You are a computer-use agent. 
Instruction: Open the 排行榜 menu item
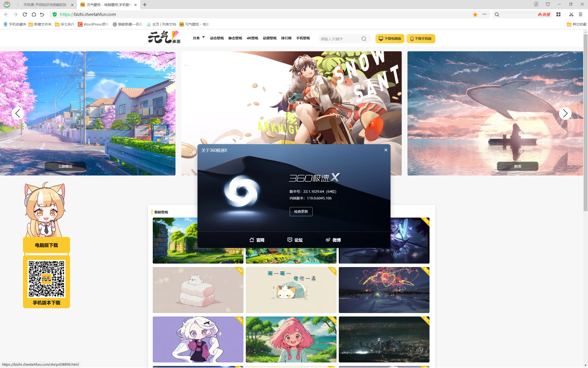click(286, 38)
